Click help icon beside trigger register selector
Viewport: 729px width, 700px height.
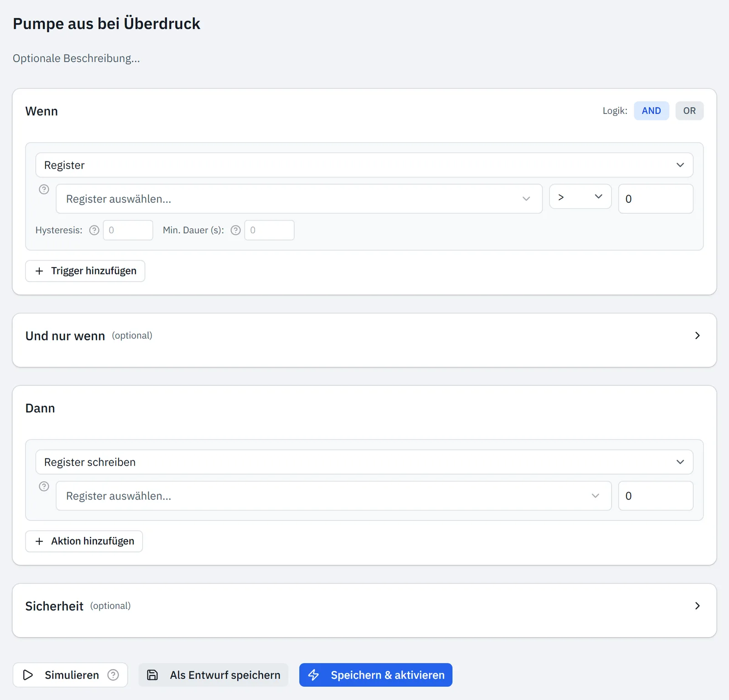pyautogui.click(x=44, y=189)
